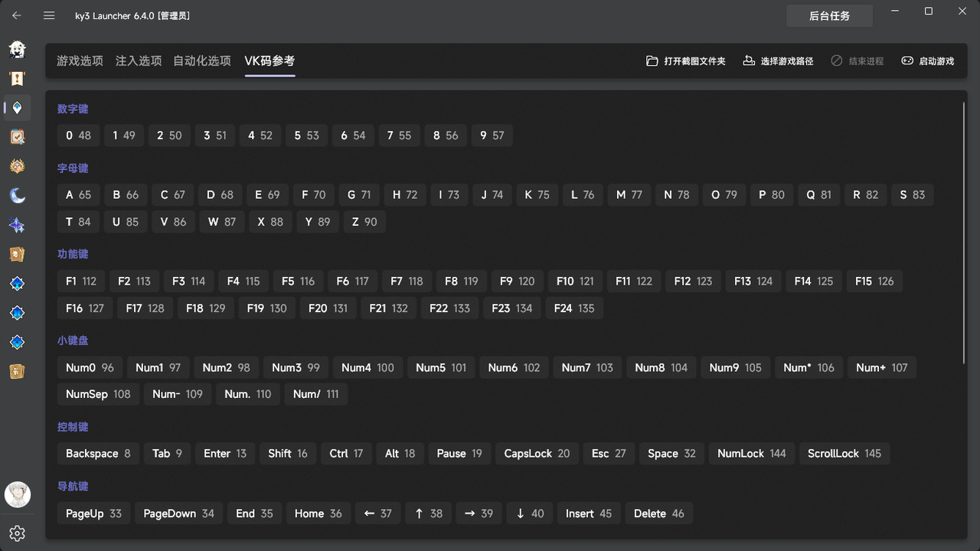This screenshot has width=980, height=551.
Task: Click the Space 32 key chip
Action: [x=671, y=453]
